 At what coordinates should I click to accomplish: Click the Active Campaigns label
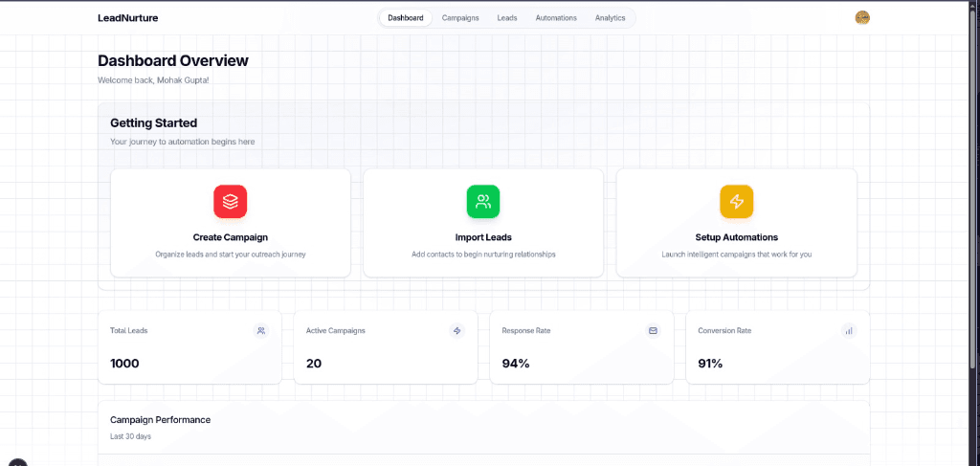[336, 330]
